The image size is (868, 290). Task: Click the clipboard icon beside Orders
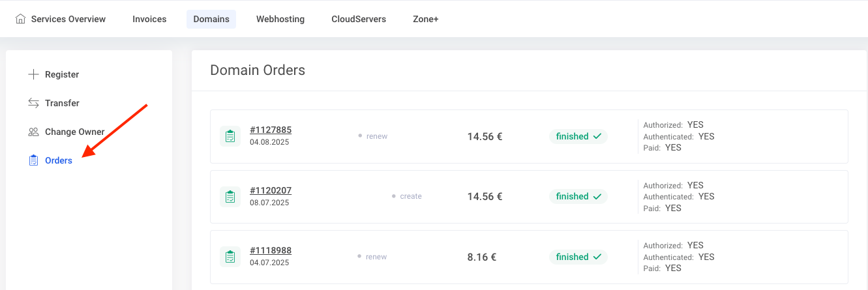(34, 160)
